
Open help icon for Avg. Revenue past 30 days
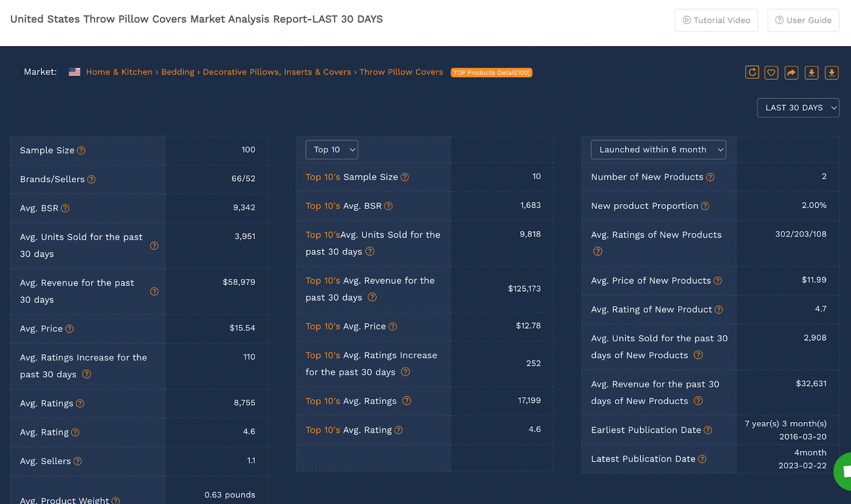[154, 291]
